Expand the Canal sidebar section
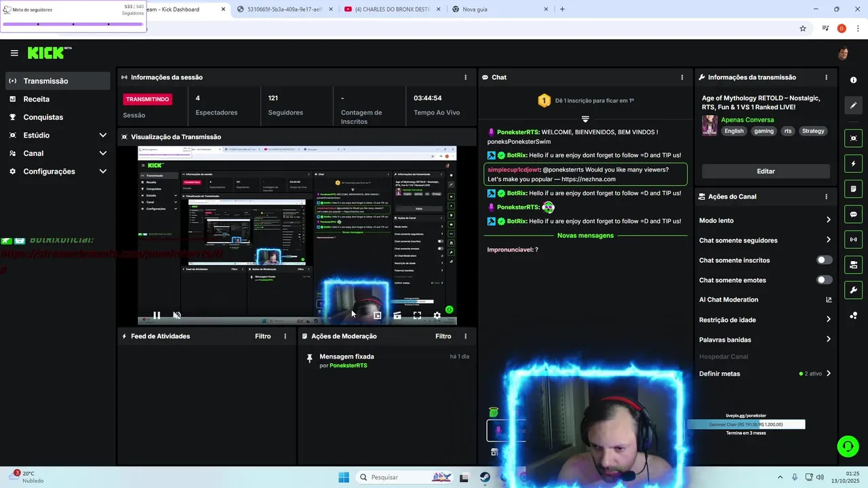Image resolution: width=868 pixels, height=488 pixels. [x=58, y=153]
